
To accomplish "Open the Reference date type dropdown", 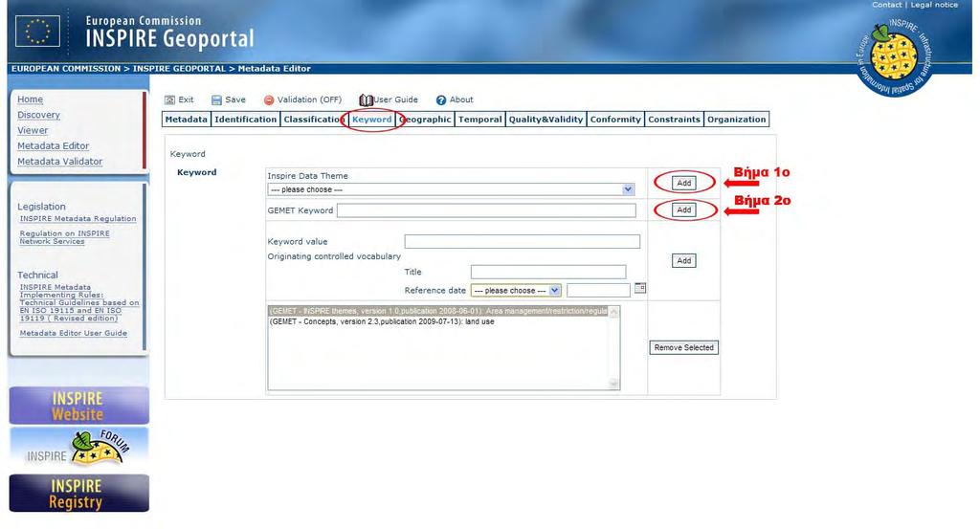I will pyautogui.click(x=516, y=291).
